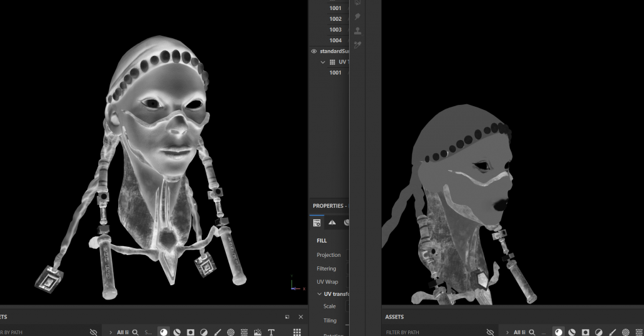Show Smart masks category in right Assets panel
Viewport: 644px width, 336px height.
tap(586, 332)
